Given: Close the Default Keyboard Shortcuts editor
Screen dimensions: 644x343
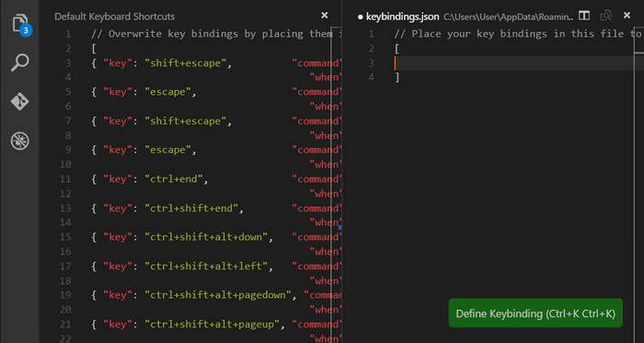Looking at the screenshot, I should pyautogui.click(x=325, y=16).
